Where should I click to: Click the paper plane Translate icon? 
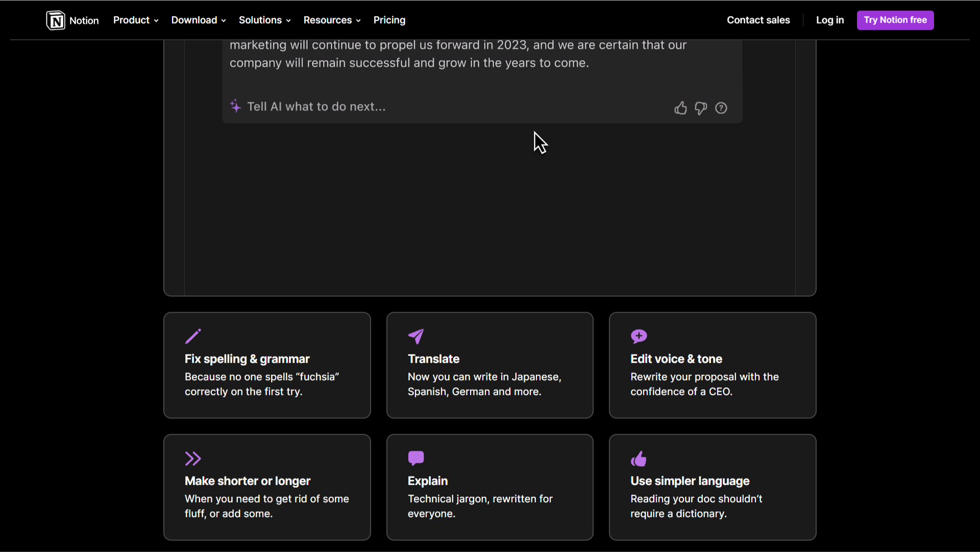tap(416, 337)
